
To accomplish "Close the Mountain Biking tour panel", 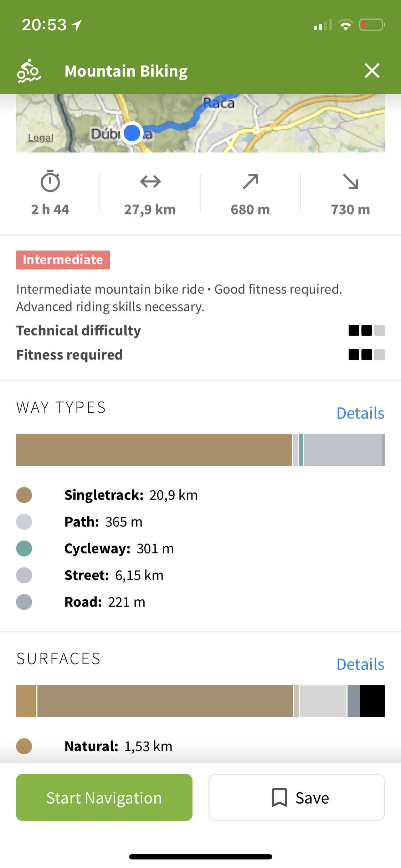I will coord(372,71).
